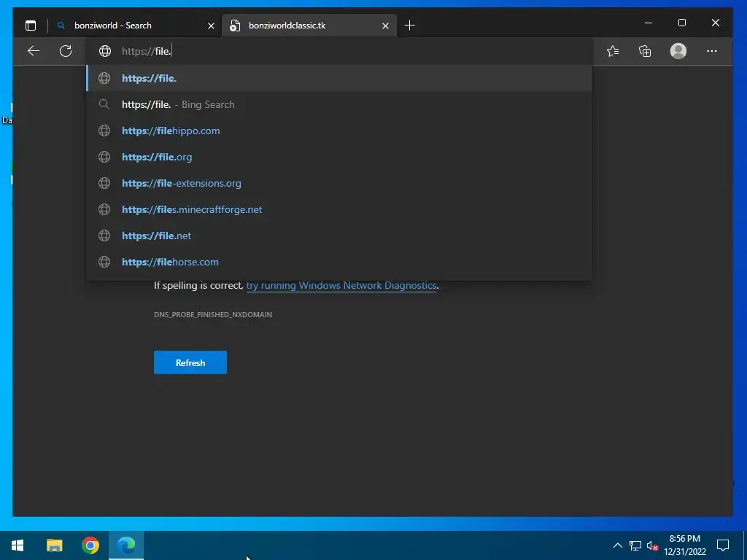Screen dimensions: 747x560
Task: Click the DNS_PROBE_FINISHED_NXDOMAIN error text
Action: [x=213, y=314]
